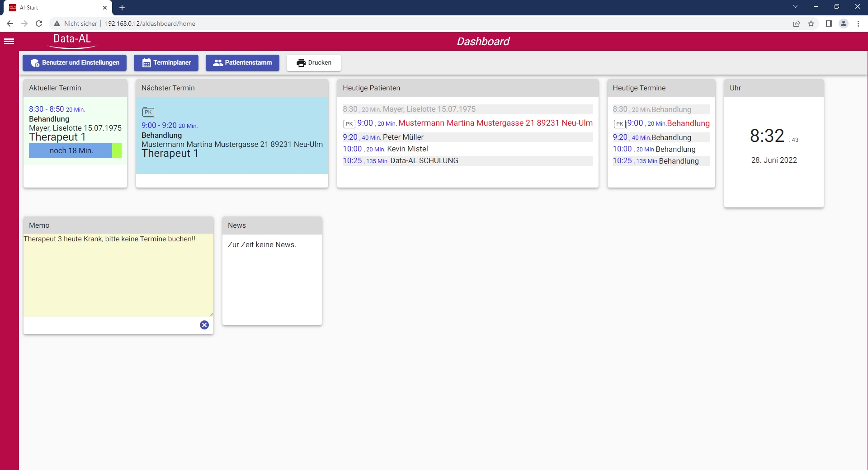Screen dimensions: 868x470
Task: Click PK icon in Heutige Termine row
Action: (619, 123)
